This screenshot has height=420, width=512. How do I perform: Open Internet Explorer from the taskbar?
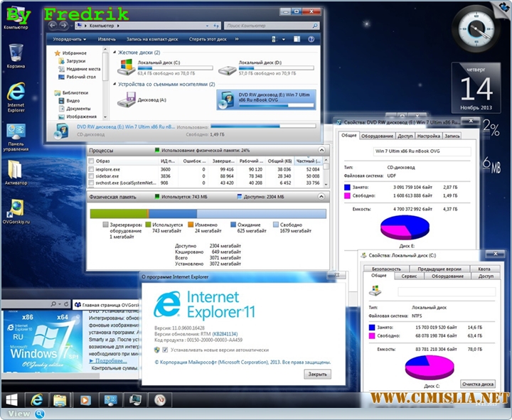pos(36,399)
